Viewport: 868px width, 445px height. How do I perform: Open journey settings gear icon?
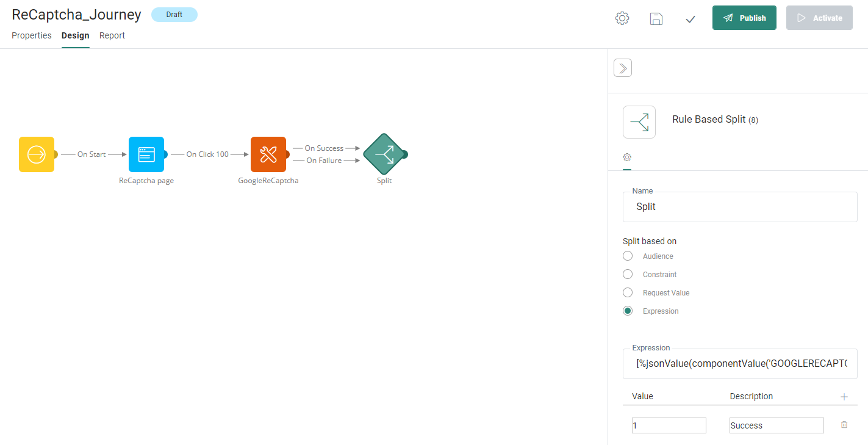coord(622,18)
